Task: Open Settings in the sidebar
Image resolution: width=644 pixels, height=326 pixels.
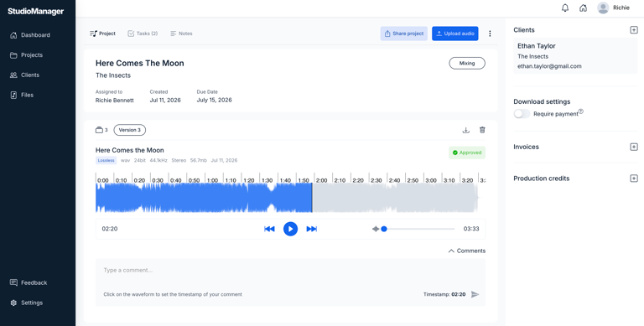Action: [x=26, y=303]
